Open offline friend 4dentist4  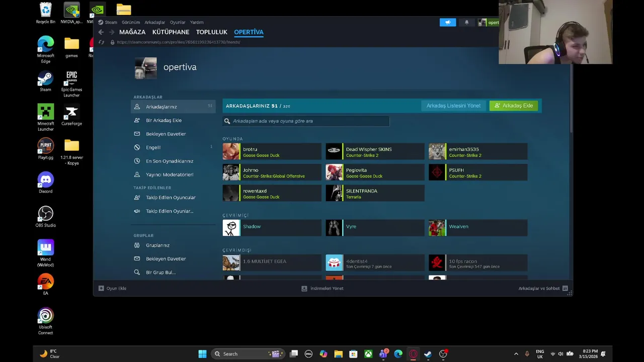(375, 263)
